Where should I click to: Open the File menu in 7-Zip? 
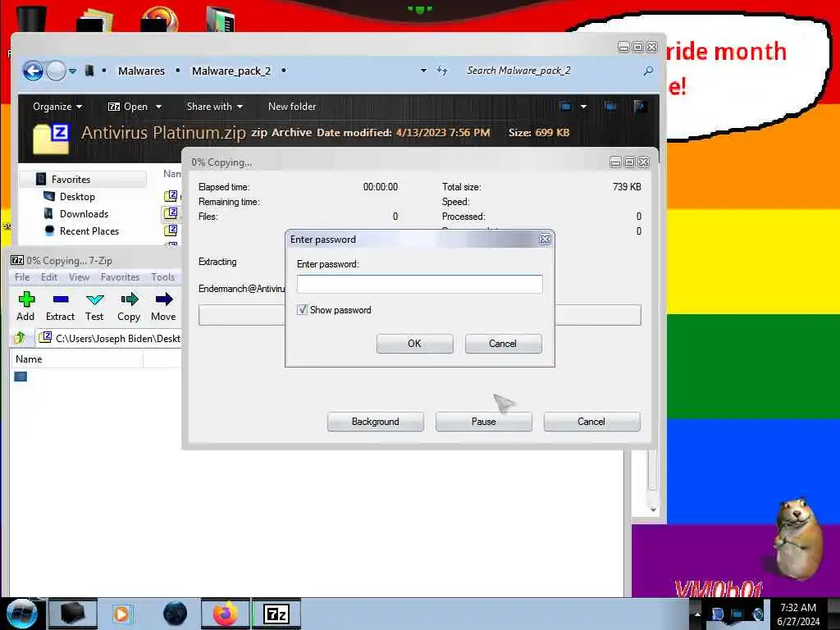(x=22, y=277)
